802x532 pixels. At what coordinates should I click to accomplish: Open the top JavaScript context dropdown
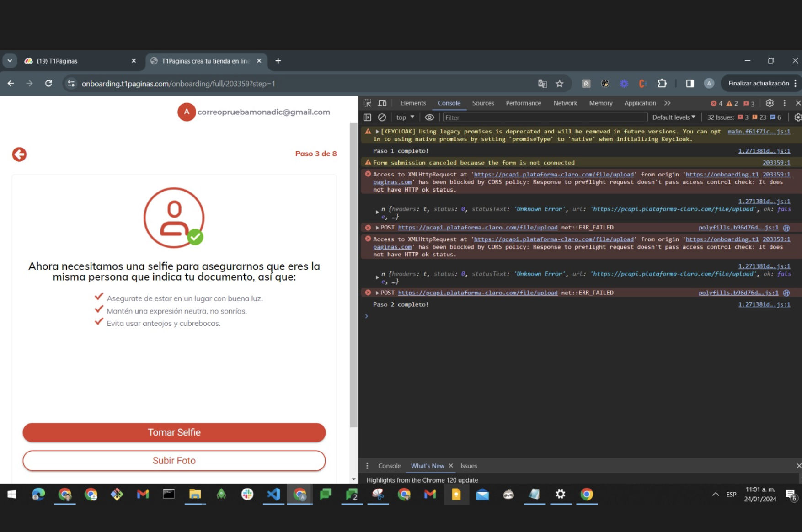click(405, 117)
